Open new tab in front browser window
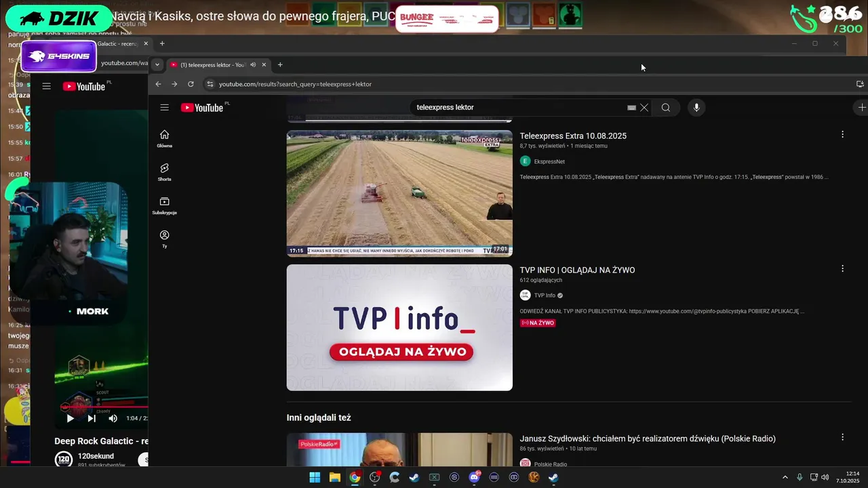868x488 pixels. point(280,65)
